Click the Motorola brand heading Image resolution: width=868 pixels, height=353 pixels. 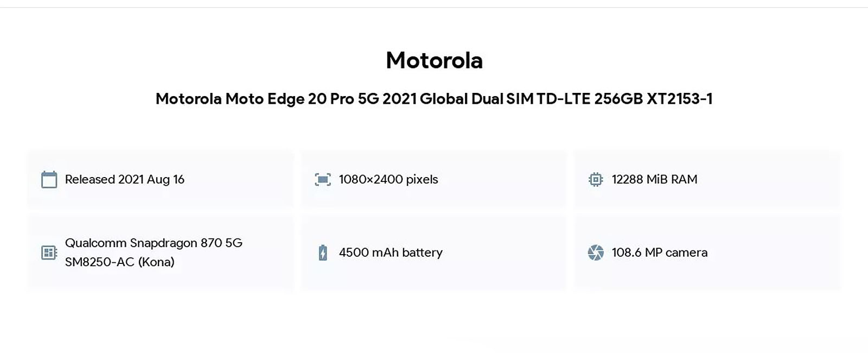click(x=434, y=60)
